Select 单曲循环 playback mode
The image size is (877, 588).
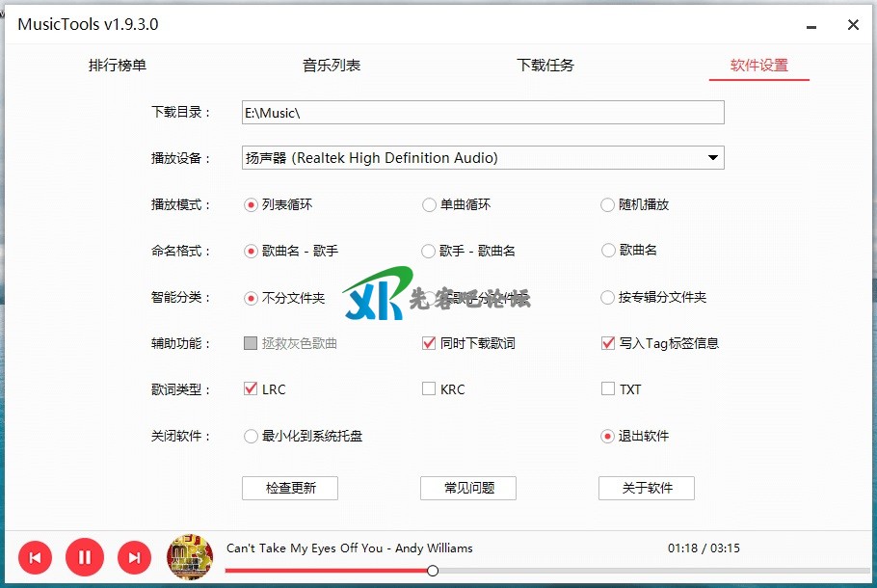point(429,204)
